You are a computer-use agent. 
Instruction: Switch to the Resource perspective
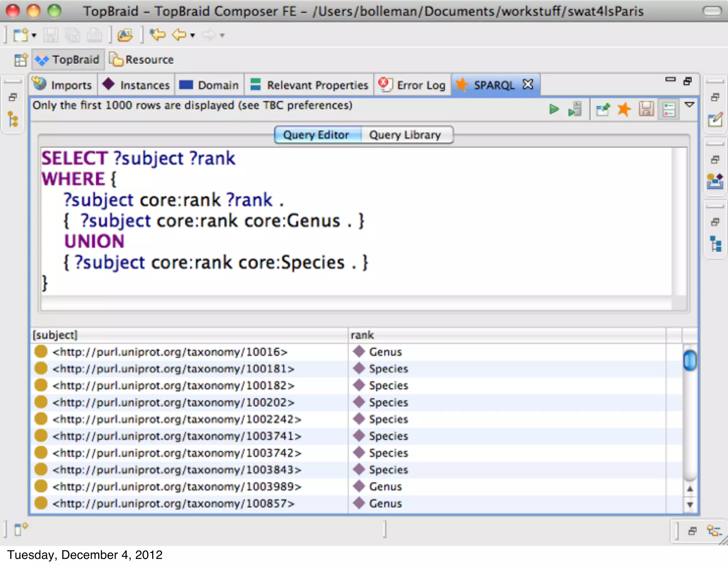tap(142, 60)
